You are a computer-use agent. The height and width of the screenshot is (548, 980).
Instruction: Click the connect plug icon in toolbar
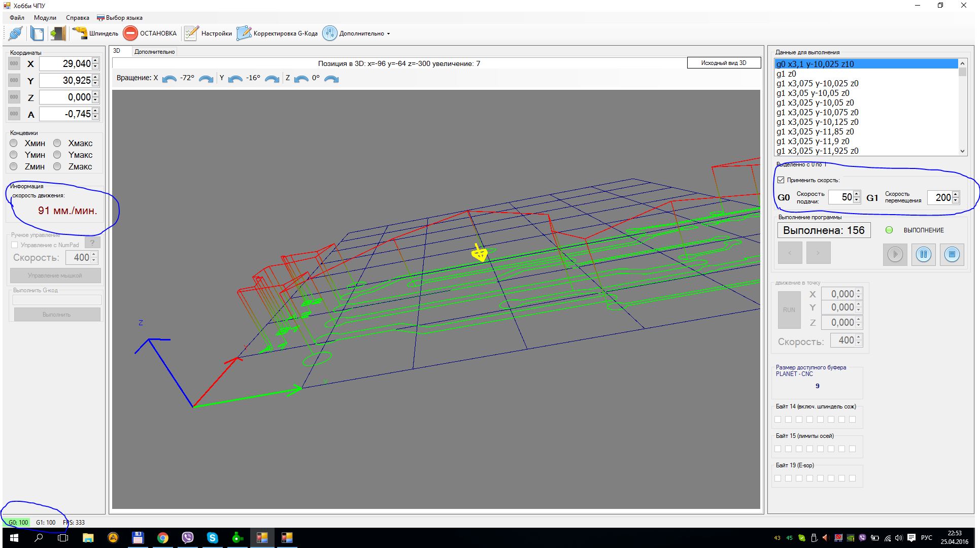coord(15,33)
